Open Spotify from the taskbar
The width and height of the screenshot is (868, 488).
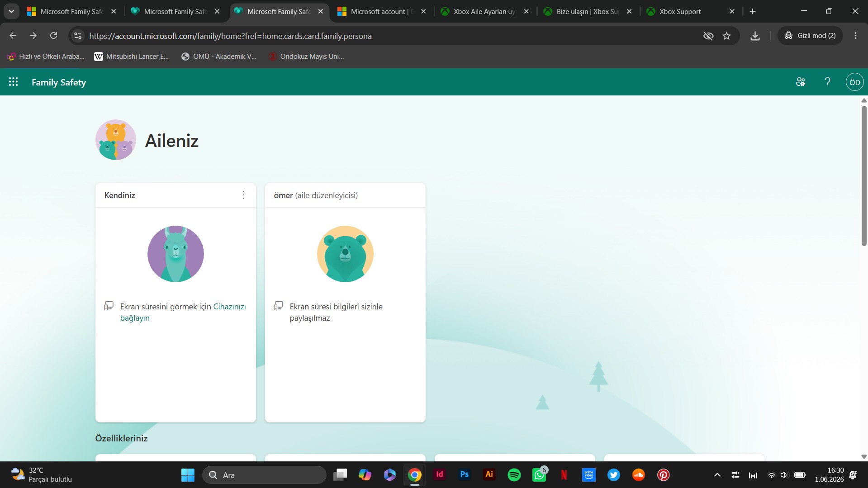(514, 475)
